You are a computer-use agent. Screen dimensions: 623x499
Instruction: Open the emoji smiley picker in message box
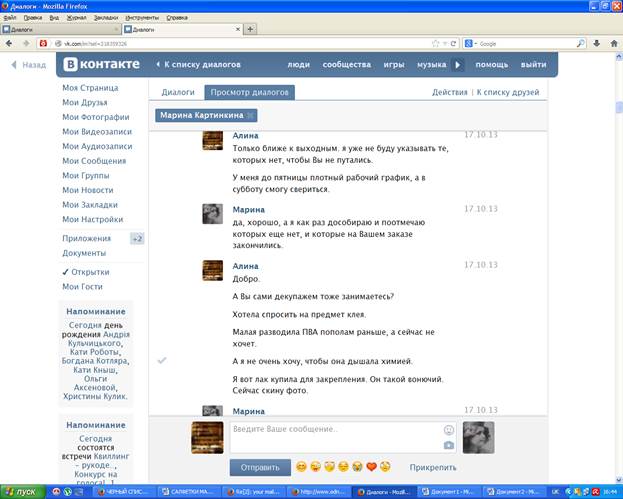pos(449,429)
